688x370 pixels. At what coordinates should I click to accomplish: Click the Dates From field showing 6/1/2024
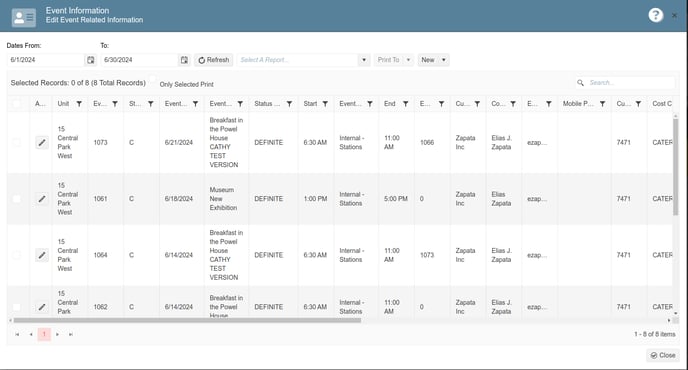[45, 60]
